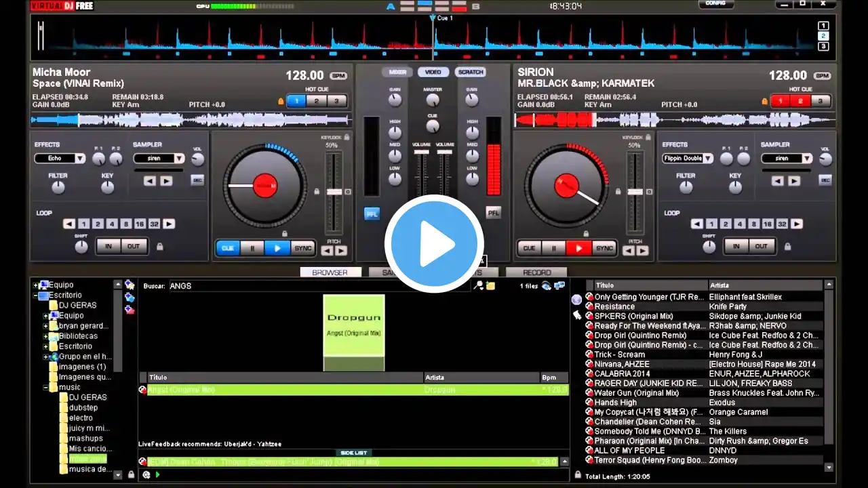Nudge right deck pitch up arrow
The width and height of the screenshot is (868, 488).
[x=643, y=251]
